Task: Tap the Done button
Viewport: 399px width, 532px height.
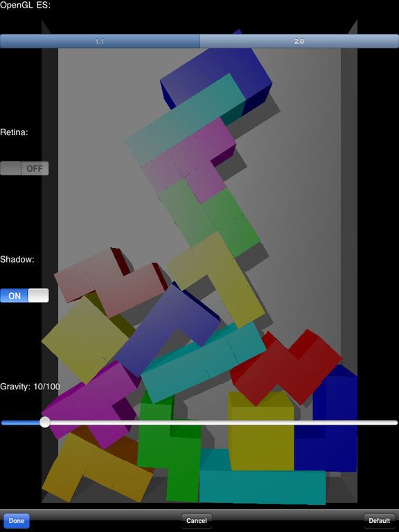Action: coord(17,521)
